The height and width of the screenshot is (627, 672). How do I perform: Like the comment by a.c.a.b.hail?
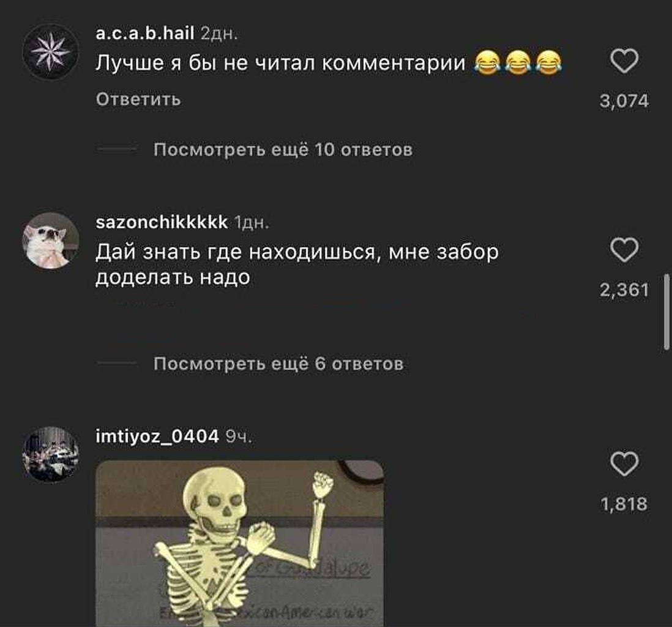click(624, 61)
